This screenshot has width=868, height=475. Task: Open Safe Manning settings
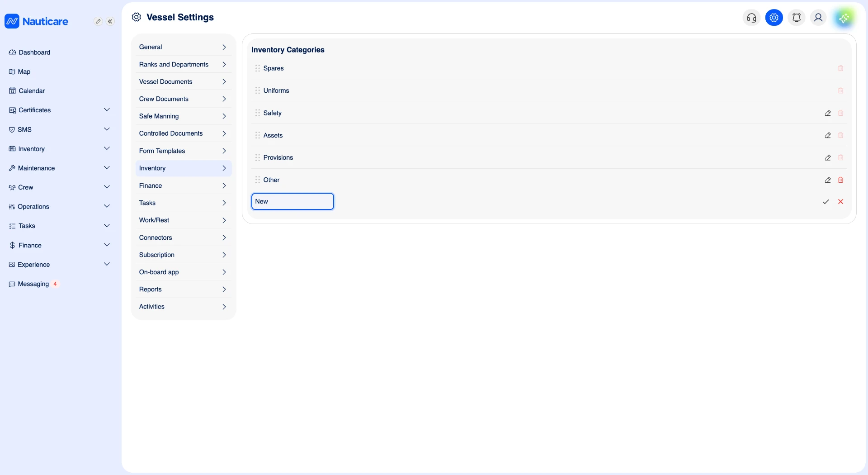click(x=183, y=116)
